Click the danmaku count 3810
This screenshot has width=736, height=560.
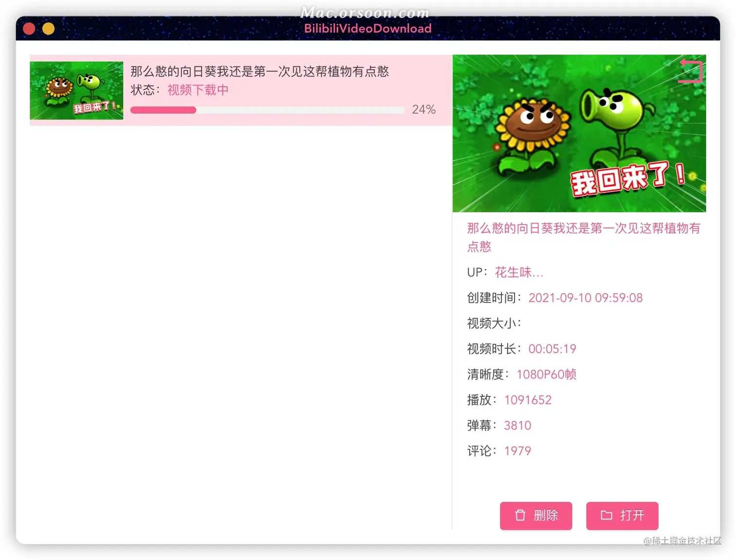tap(517, 425)
